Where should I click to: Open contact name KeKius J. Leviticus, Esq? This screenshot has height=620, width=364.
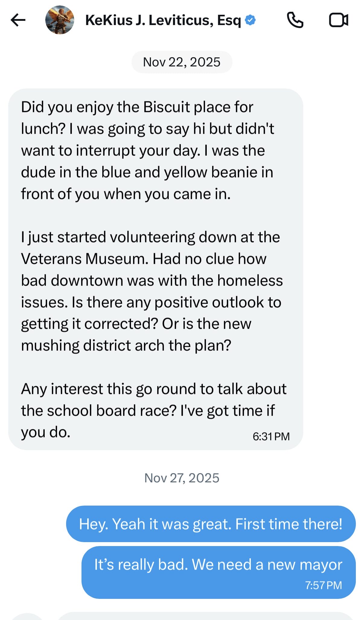pos(163,20)
